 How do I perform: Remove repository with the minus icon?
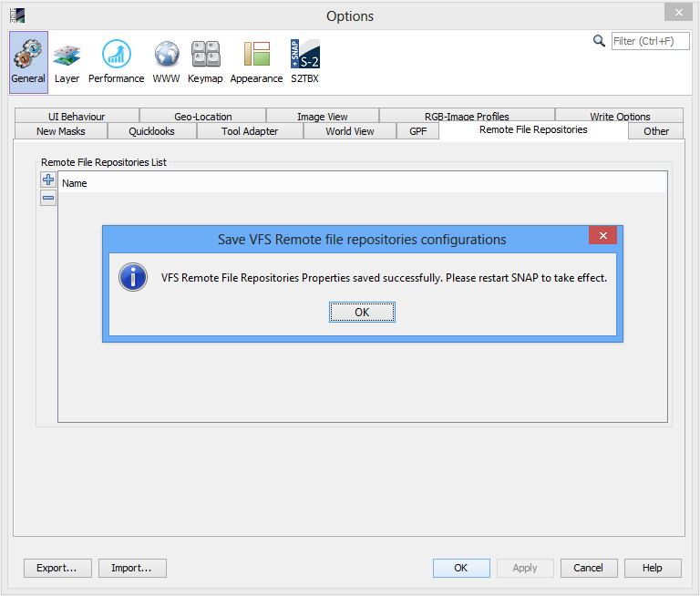(x=48, y=198)
